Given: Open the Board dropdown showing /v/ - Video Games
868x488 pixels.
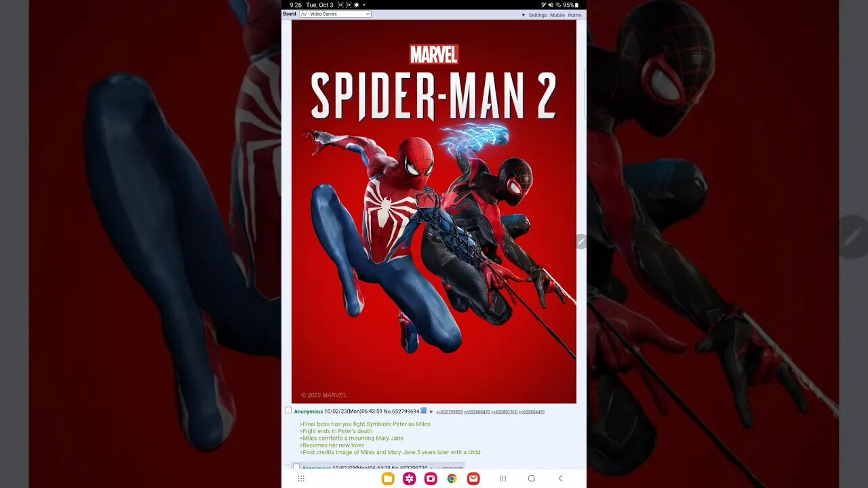Looking at the screenshot, I should click(335, 14).
